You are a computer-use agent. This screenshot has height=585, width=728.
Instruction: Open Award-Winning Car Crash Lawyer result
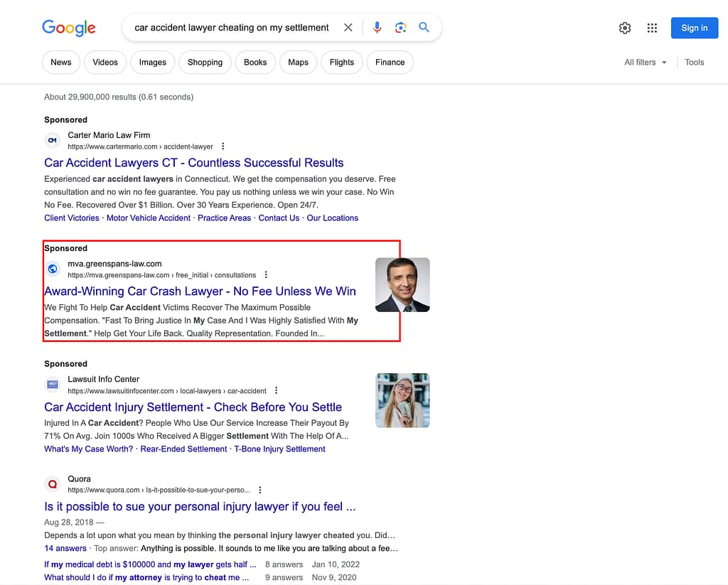[x=200, y=291]
